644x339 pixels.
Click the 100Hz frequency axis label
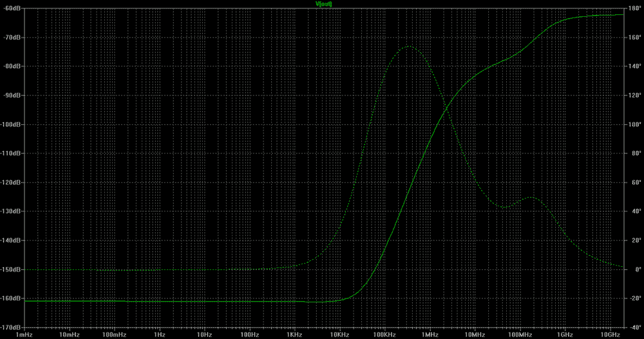click(250, 335)
